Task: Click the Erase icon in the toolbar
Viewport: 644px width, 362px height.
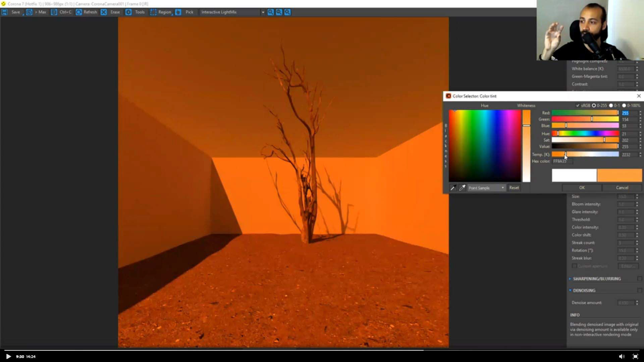Action: [104, 12]
